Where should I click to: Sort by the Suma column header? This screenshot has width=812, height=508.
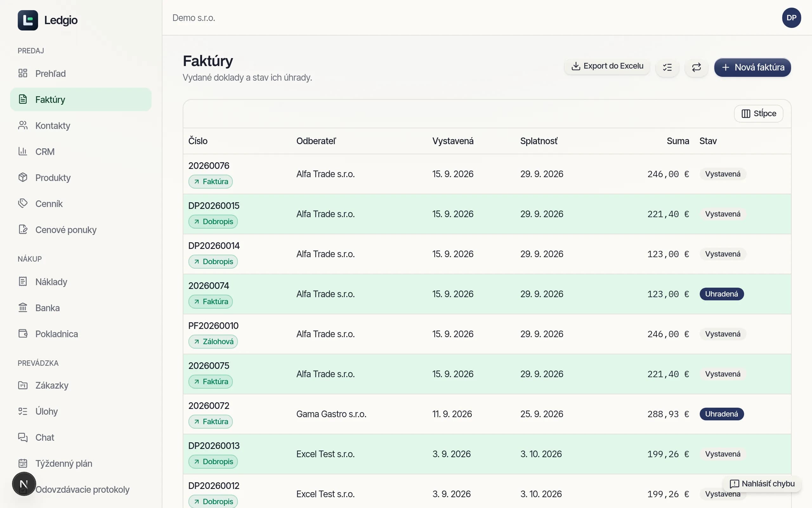coord(678,141)
